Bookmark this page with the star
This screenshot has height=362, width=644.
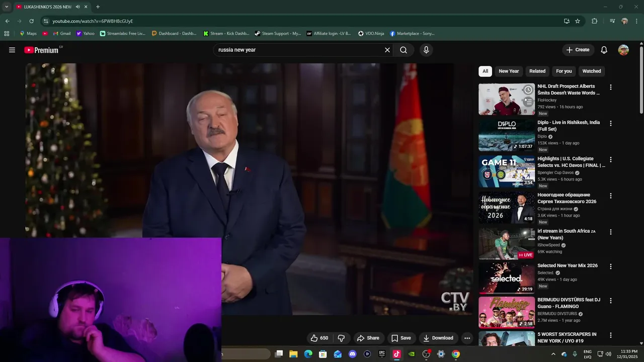pyautogui.click(x=578, y=21)
